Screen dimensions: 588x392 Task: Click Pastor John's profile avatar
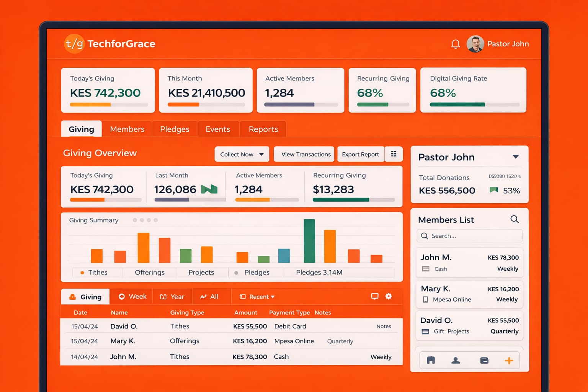point(475,44)
